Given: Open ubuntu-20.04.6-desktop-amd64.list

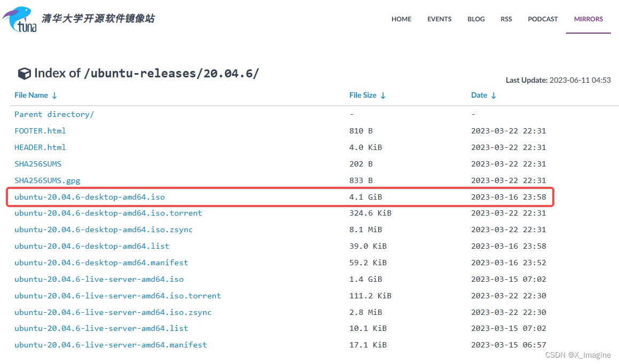Looking at the screenshot, I should pyautogui.click(x=91, y=246).
